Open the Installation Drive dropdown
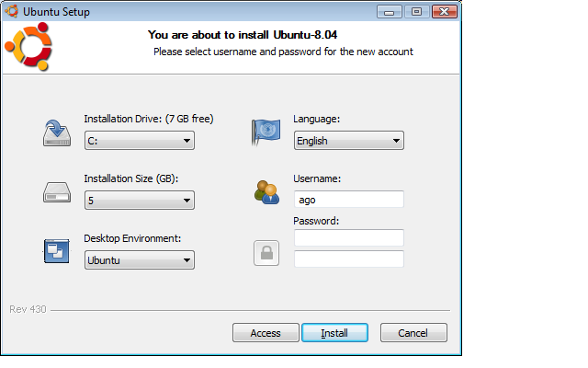Screen dimensions: 588x368 139,141
